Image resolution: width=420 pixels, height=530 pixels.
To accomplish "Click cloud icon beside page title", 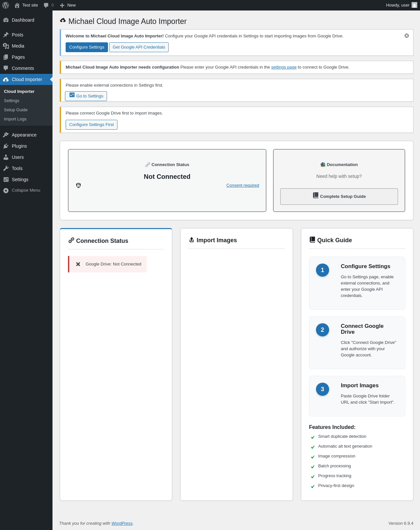I will coord(63,21).
